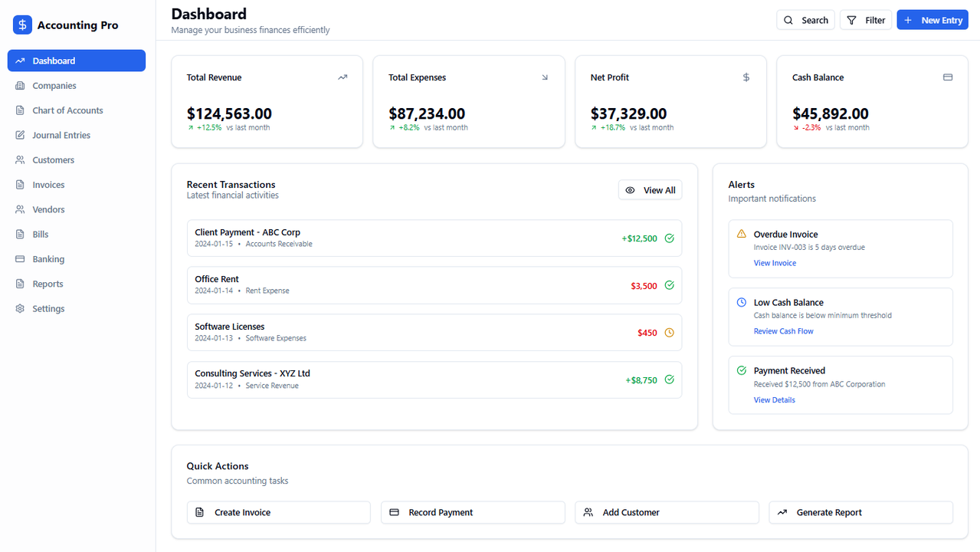The image size is (980, 552).
Task: Click the Search button in header
Action: [805, 20]
